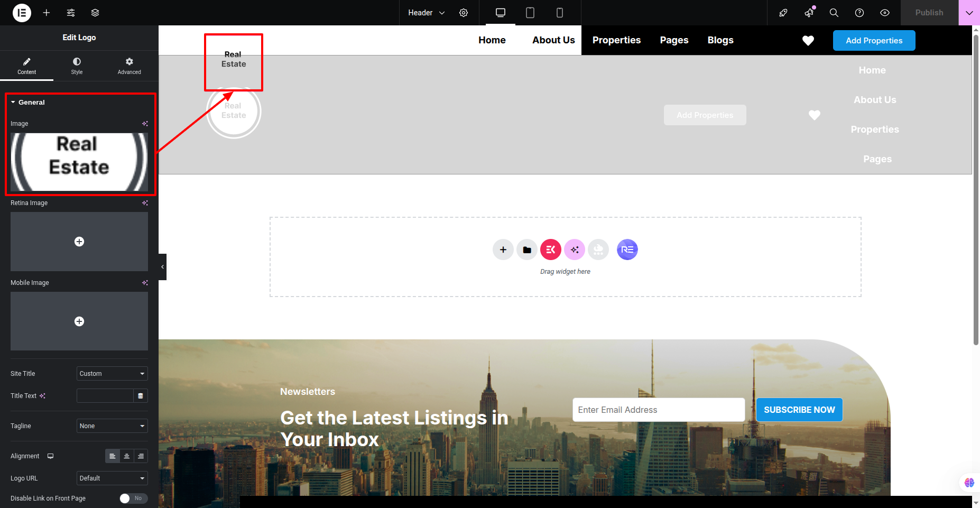
Task: Switch to mobile responsive view
Action: point(559,13)
